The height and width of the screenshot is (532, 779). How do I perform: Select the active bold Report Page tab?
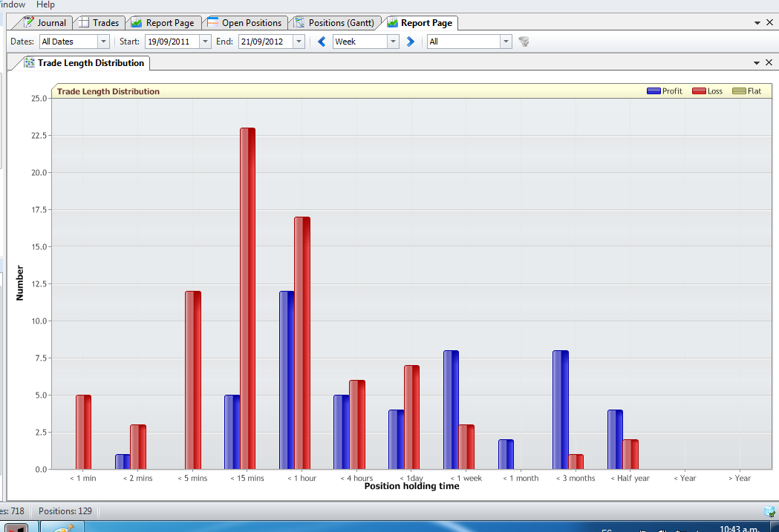click(x=420, y=23)
